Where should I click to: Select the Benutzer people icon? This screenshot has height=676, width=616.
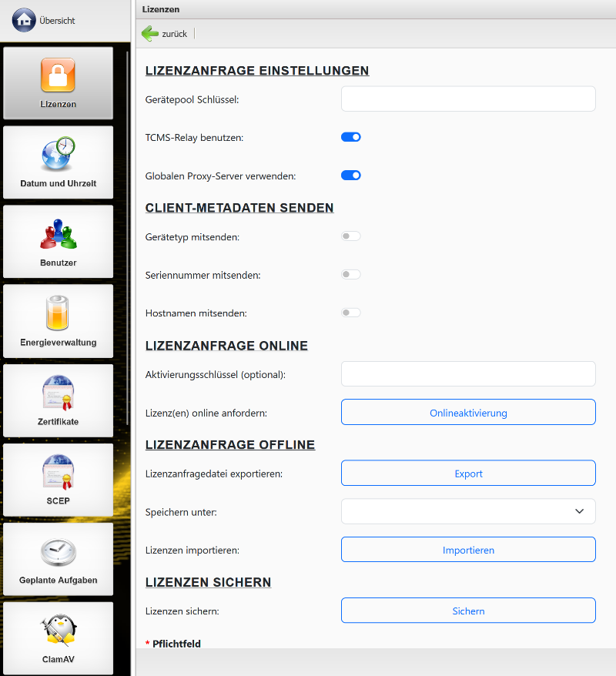58,234
